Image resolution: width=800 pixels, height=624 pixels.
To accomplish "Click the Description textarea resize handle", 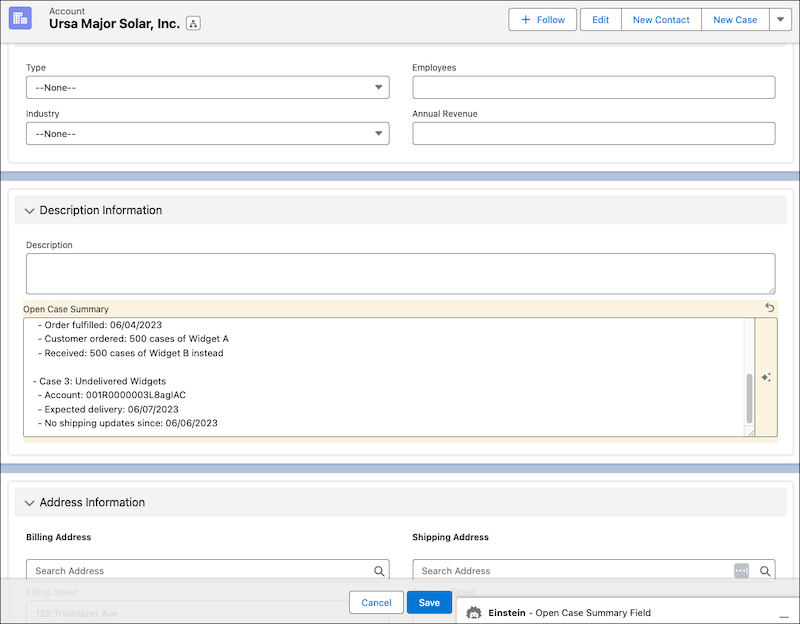I will tap(771, 290).
